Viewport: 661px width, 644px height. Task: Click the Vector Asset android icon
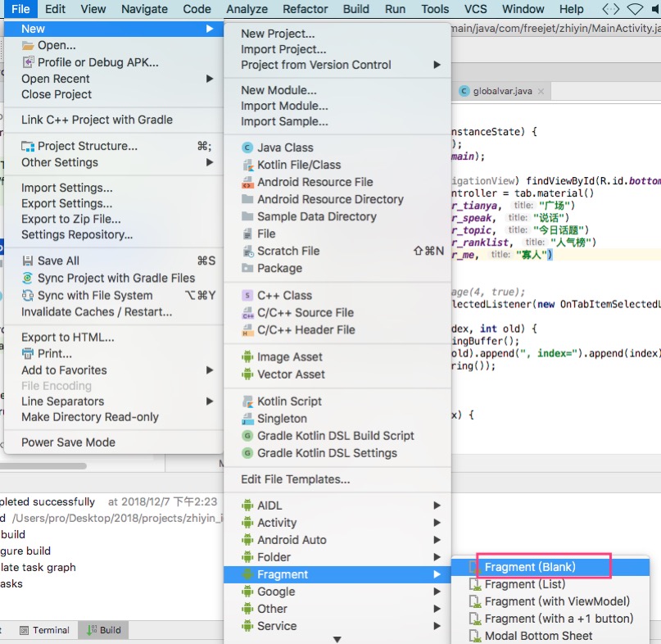[247, 374]
